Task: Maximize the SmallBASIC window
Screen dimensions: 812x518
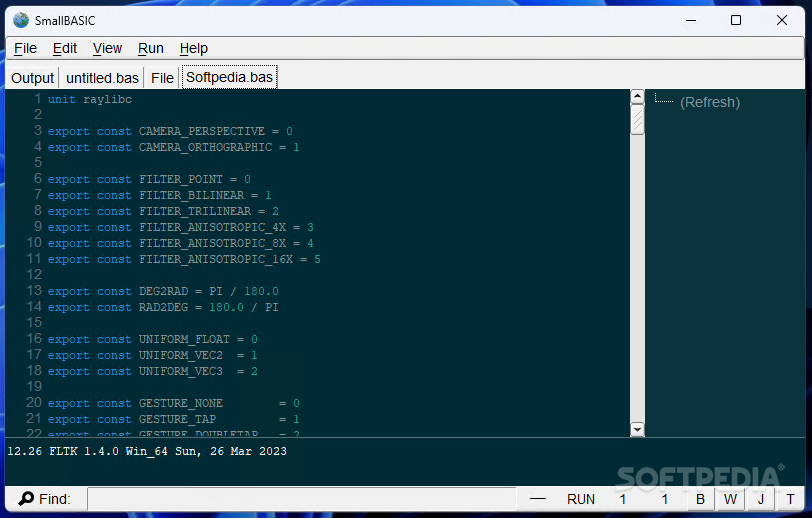Action: point(736,20)
